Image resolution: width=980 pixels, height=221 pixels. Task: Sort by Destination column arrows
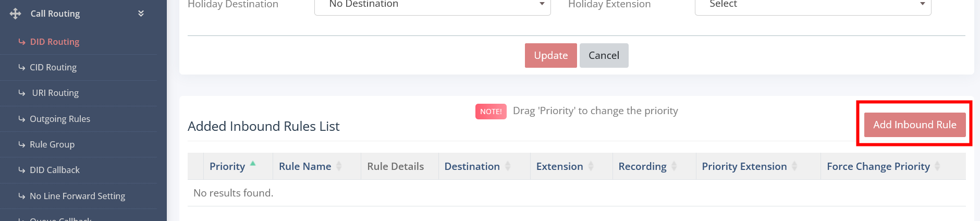point(507,166)
